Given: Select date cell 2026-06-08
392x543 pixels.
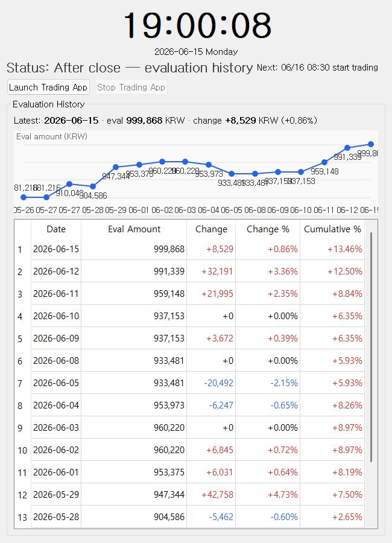Looking at the screenshot, I should [x=56, y=361].
